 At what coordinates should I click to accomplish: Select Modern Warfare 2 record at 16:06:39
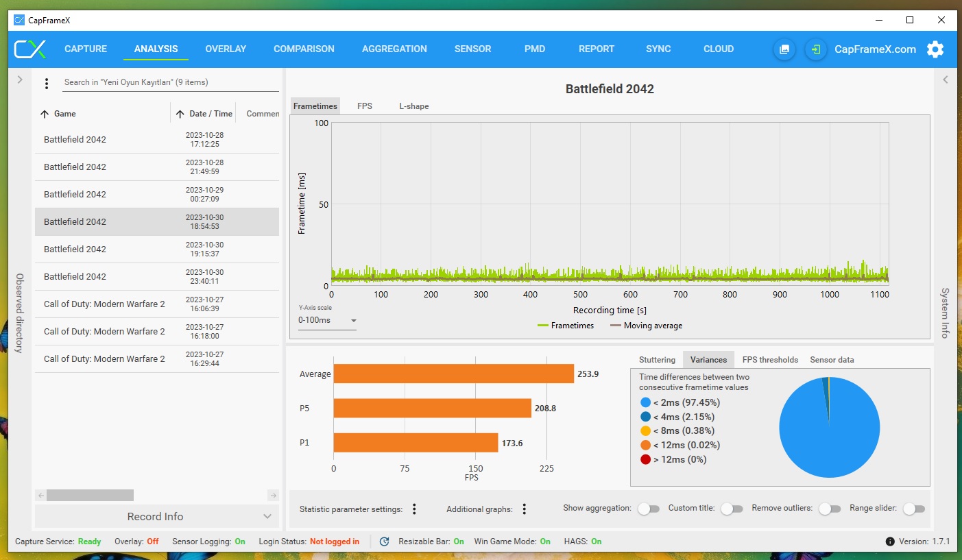pyautogui.click(x=157, y=304)
